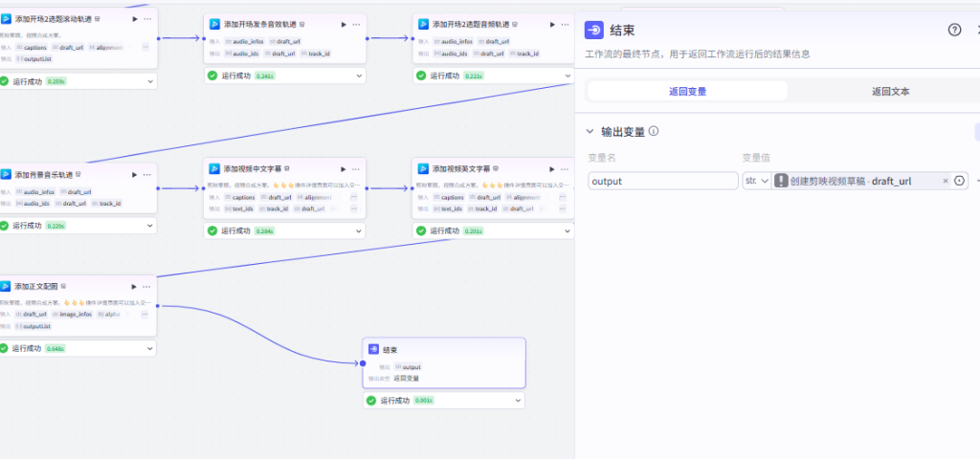Switch to the 返回变量 tab
Viewport: 980px width, 459px height.
pos(687,91)
